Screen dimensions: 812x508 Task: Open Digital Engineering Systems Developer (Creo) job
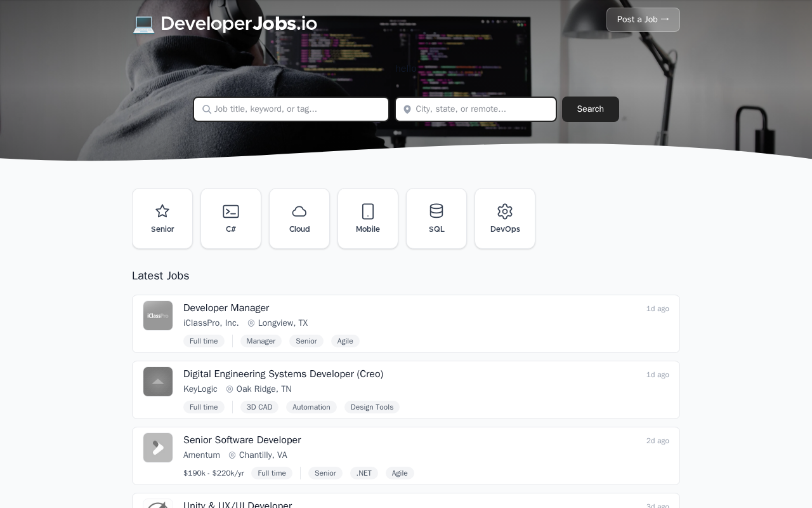click(x=283, y=374)
